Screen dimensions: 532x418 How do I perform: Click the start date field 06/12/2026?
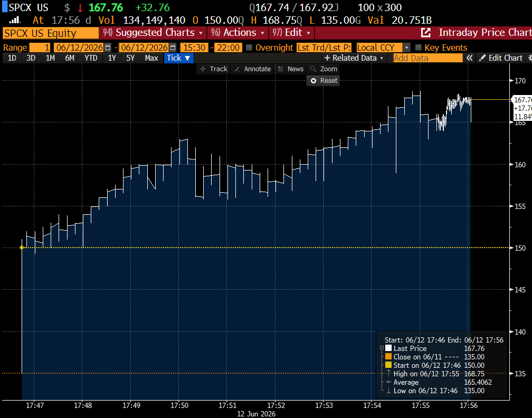coord(79,47)
